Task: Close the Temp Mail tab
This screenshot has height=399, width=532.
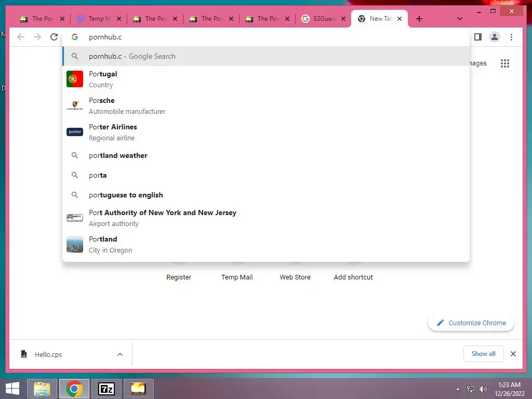Action: (119, 19)
